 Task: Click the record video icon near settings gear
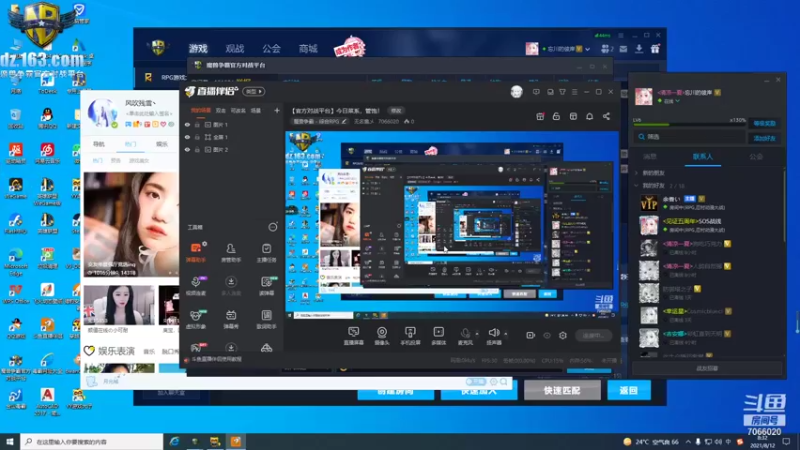(x=531, y=335)
